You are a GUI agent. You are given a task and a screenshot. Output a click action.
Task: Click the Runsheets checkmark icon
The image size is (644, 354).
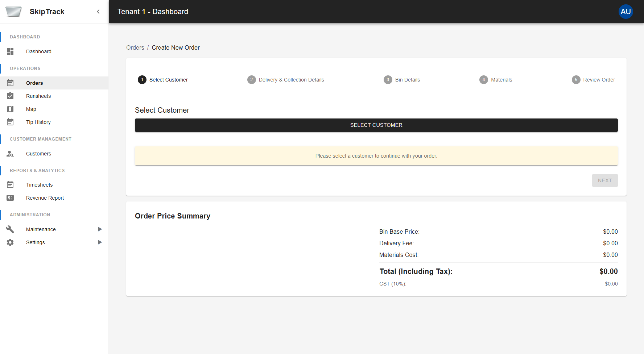click(x=10, y=96)
